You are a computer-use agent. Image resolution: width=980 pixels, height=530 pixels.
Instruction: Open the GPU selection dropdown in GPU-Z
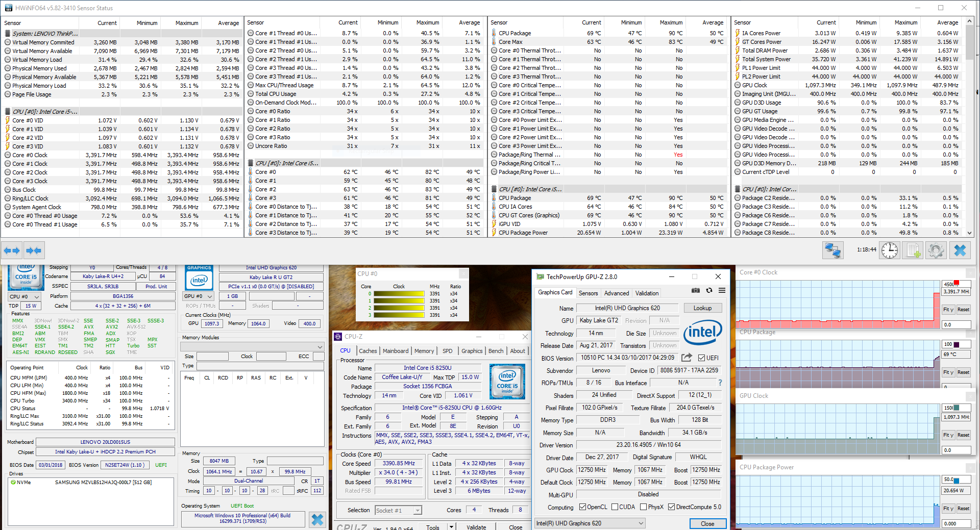(590, 523)
